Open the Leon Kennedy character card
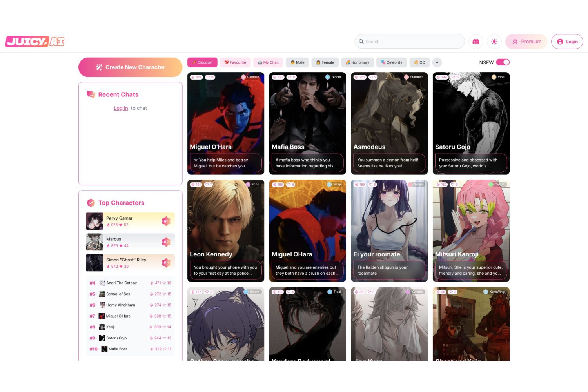Screen dimensions: 588x392 click(x=226, y=231)
